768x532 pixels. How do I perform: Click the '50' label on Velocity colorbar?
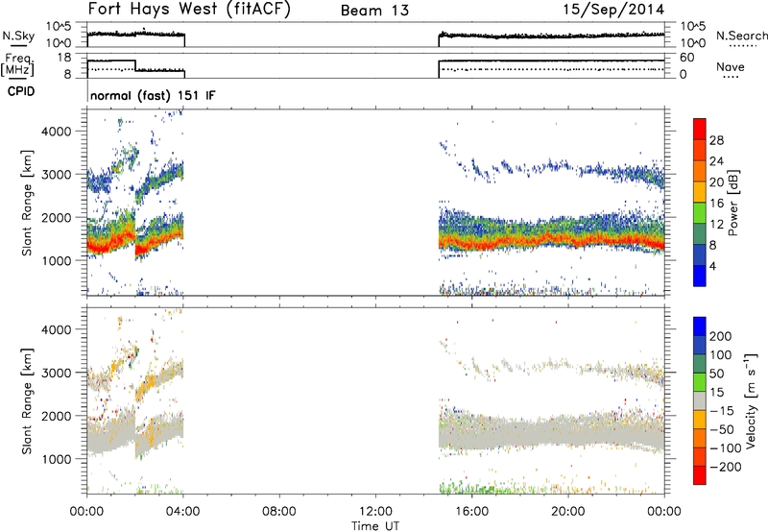click(x=716, y=374)
